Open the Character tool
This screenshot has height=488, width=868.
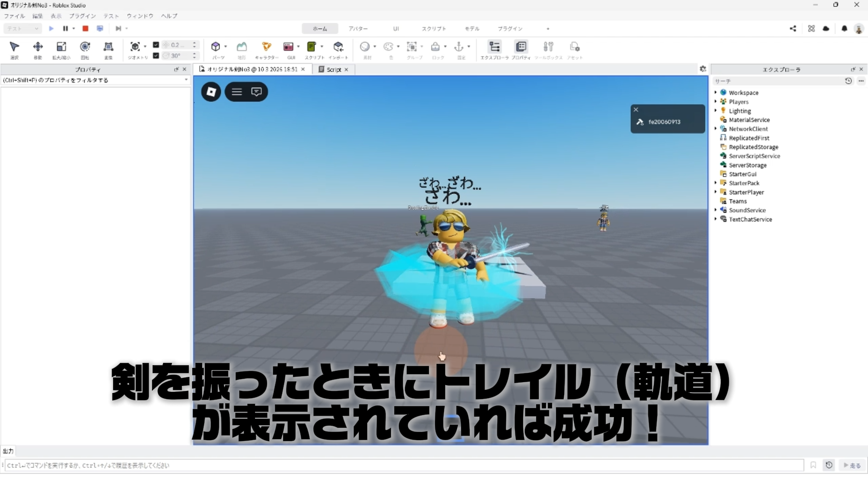click(x=266, y=47)
